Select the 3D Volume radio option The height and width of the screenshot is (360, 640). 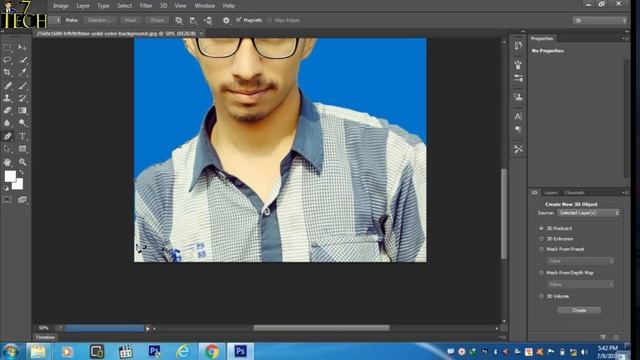pos(542,296)
